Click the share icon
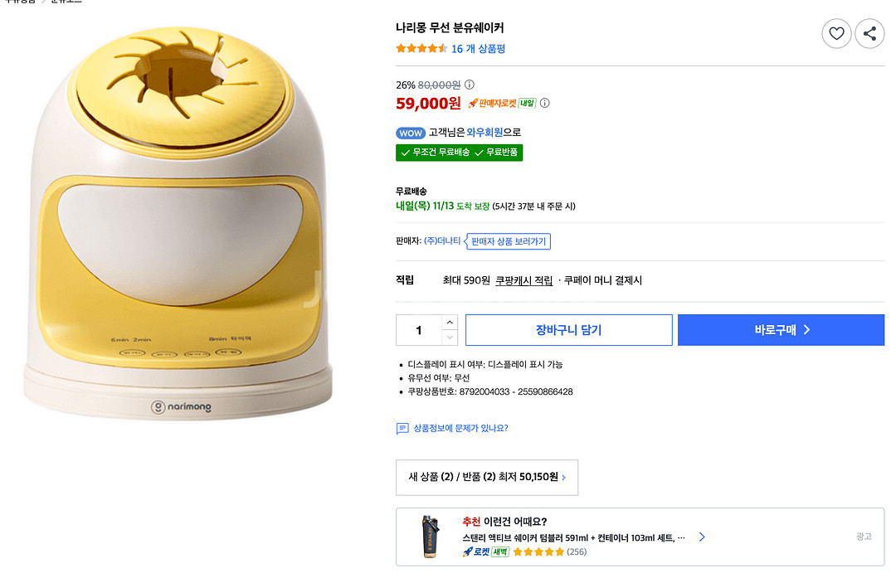Screen dimensions: 896x588 pyautogui.click(x=869, y=33)
